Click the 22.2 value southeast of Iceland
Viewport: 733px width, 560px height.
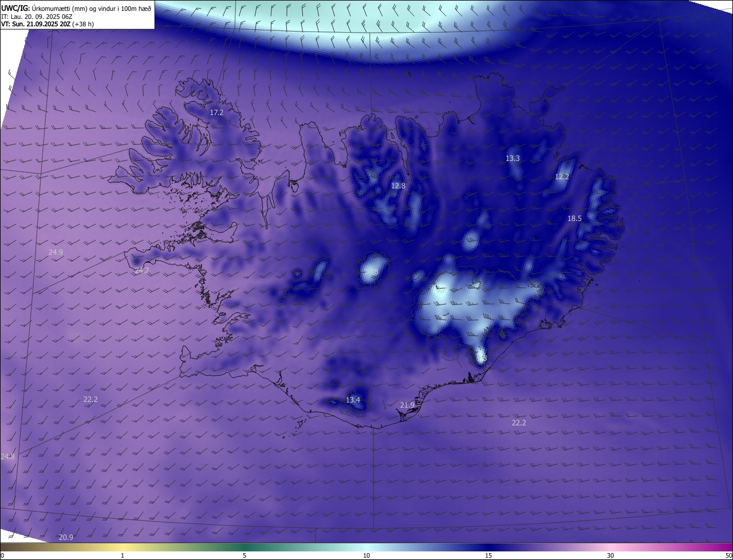(518, 423)
